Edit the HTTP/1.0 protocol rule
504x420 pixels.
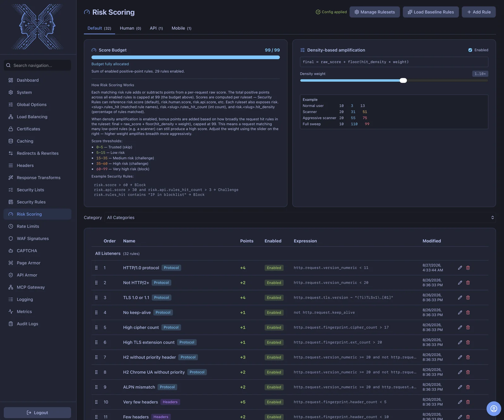tap(460, 268)
